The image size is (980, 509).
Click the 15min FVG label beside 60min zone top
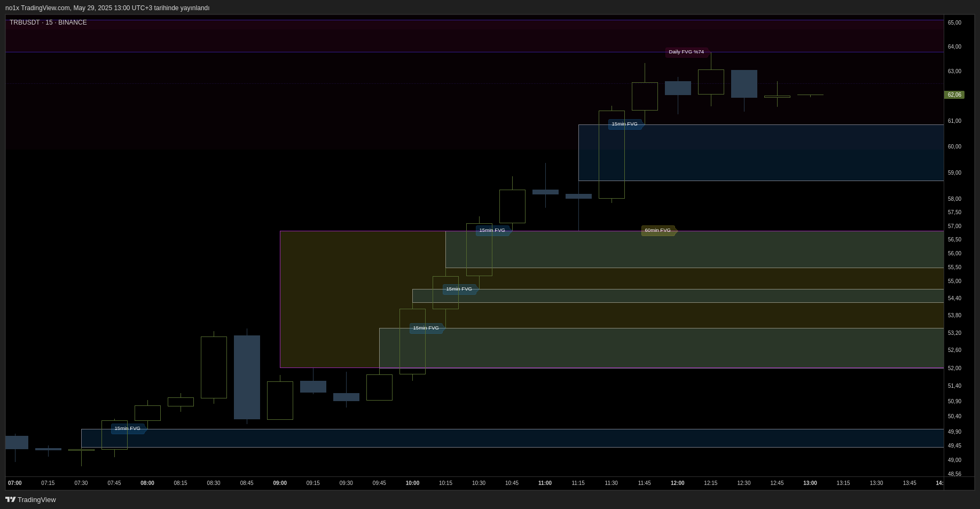(x=492, y=230)
